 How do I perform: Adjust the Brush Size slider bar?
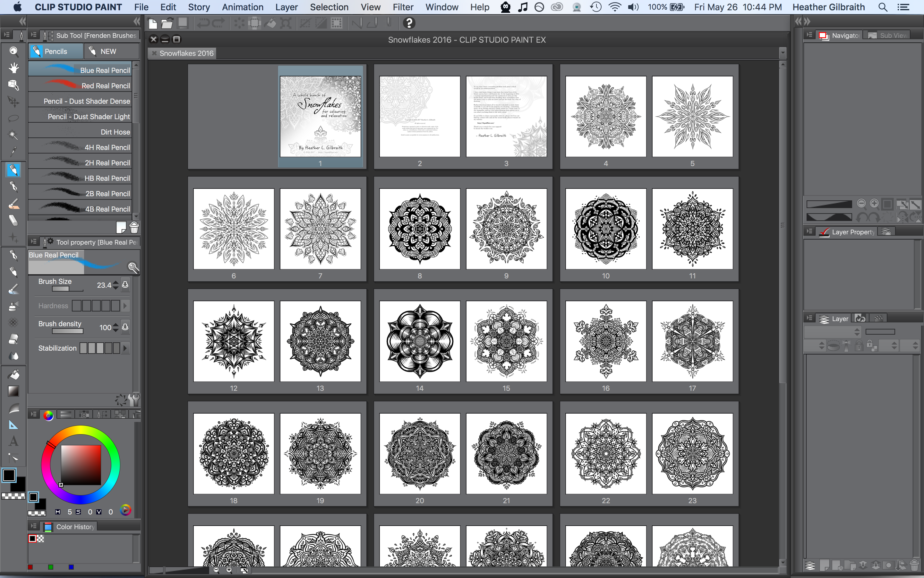click(68, 289)
